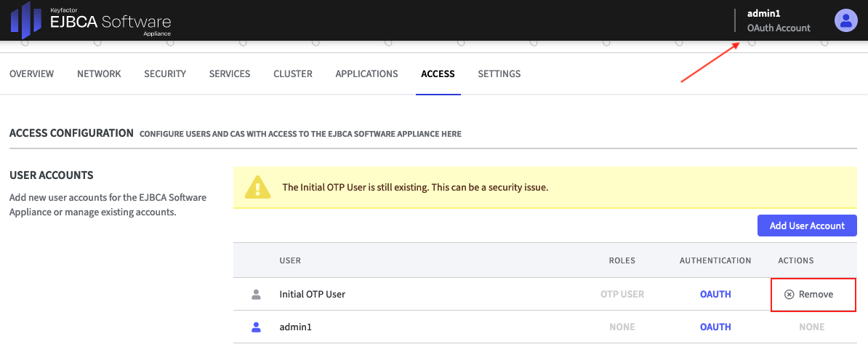Image resolution: width=868 pixels, height=347 pixels.
Task: Click the Initial OTP User person icon
Action: point(256,295)
